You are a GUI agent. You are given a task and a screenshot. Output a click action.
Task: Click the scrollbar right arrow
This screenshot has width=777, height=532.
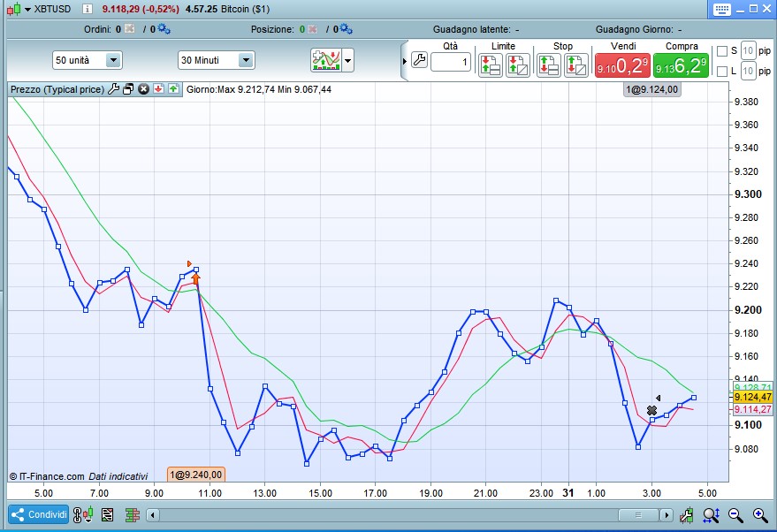667,515
